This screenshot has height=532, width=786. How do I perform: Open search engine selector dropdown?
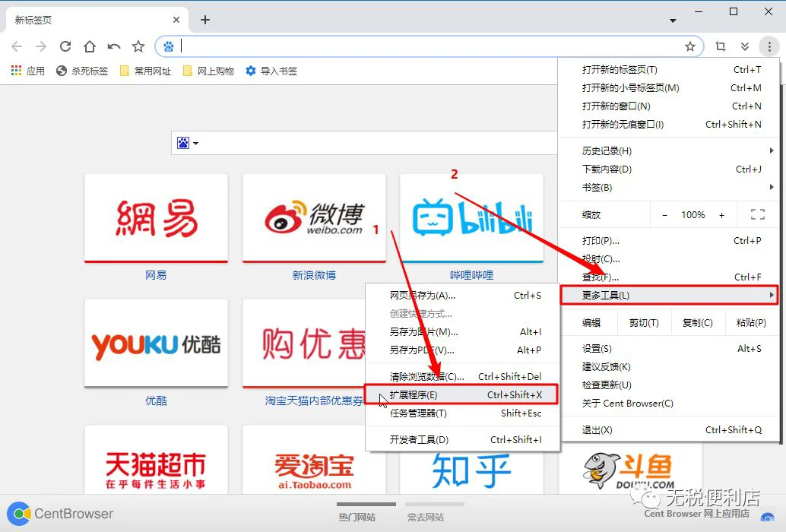click(x=188, y=144)
